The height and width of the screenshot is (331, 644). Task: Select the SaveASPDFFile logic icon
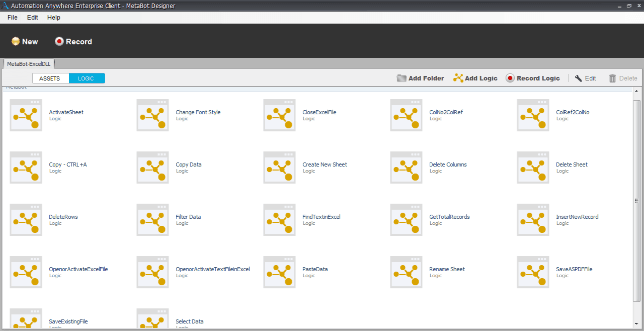pyautogui.click(x=533, y=272)
